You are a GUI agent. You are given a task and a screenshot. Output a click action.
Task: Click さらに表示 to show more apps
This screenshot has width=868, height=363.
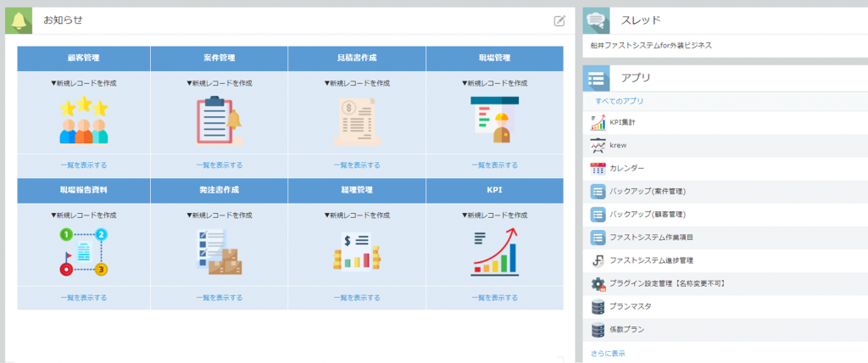(608, 353)
